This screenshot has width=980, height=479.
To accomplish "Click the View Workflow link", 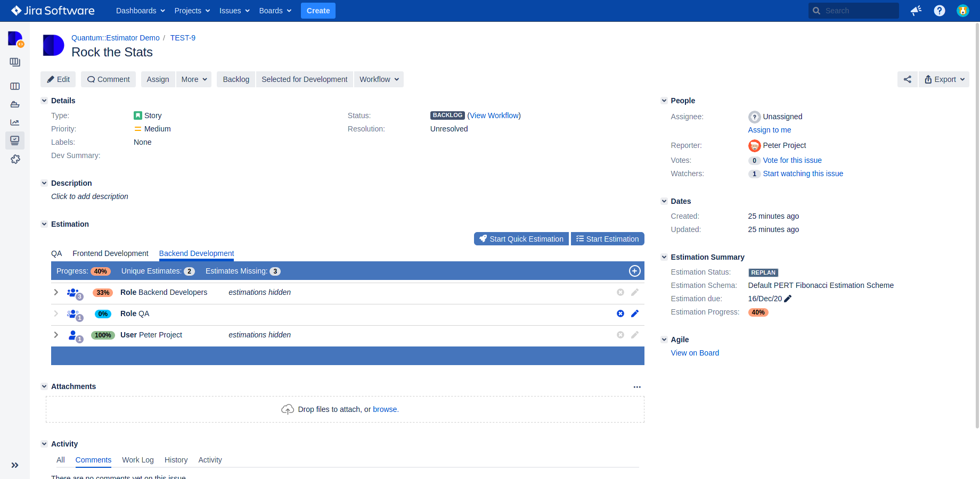I will (x=494, y=115).
